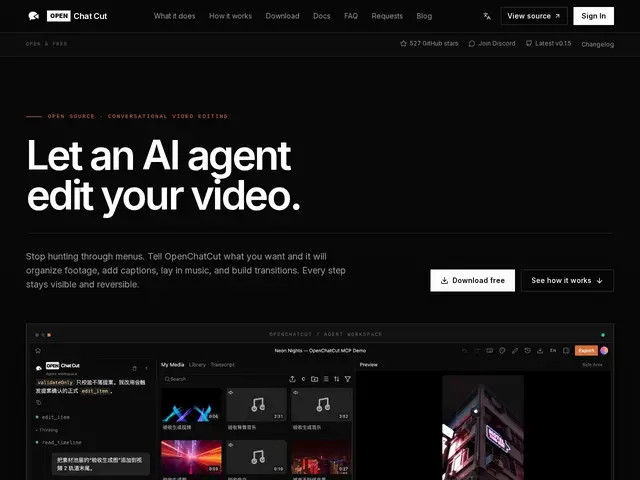640x480 pixels.
Task: Select the blue neon video thumbnail 0:06
Action: 191,404
